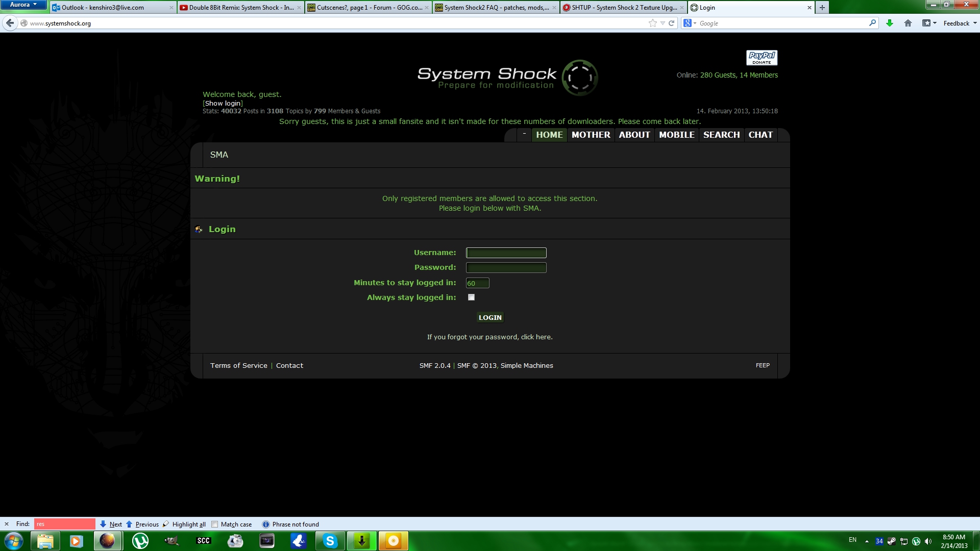Click Next in the find bar
The image size is (980, 551).
(x=111, y=524)
